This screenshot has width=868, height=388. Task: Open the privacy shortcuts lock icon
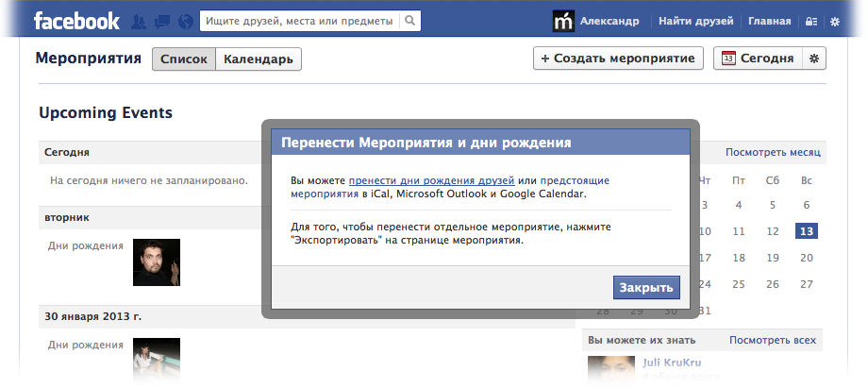(811, 22)
